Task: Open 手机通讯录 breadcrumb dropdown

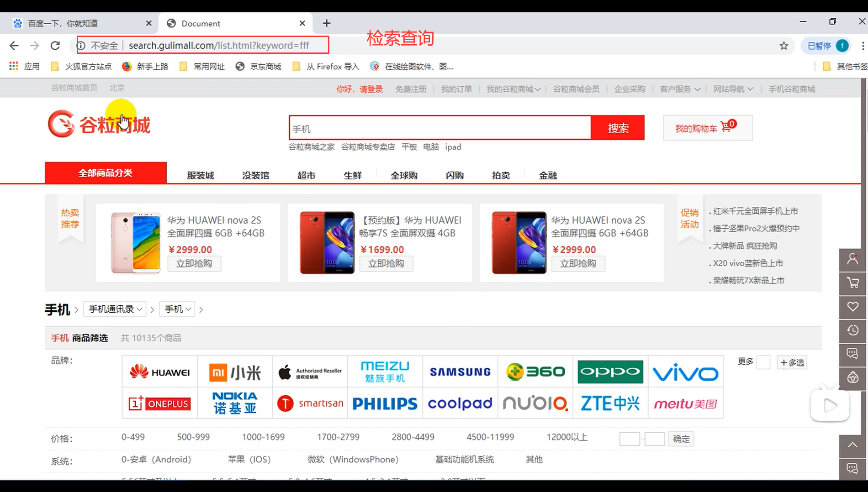Action: pyautogui.click(x=115, y=309)
